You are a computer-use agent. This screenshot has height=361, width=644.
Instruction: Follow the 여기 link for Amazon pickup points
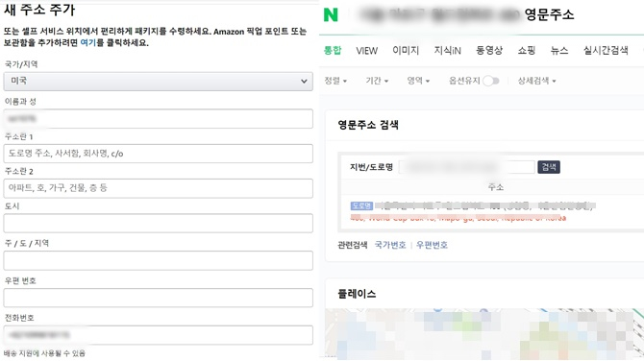click(x=87, y=42)
